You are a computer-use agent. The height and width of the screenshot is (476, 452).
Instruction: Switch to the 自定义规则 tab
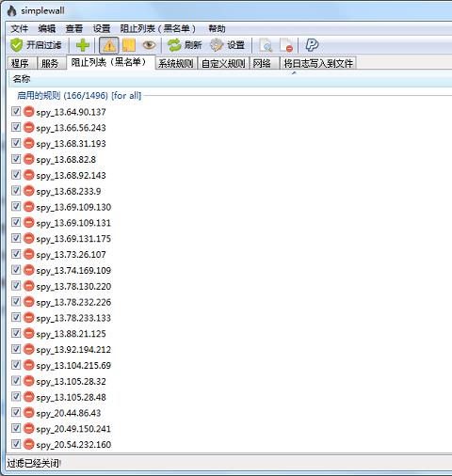(223, 63)
